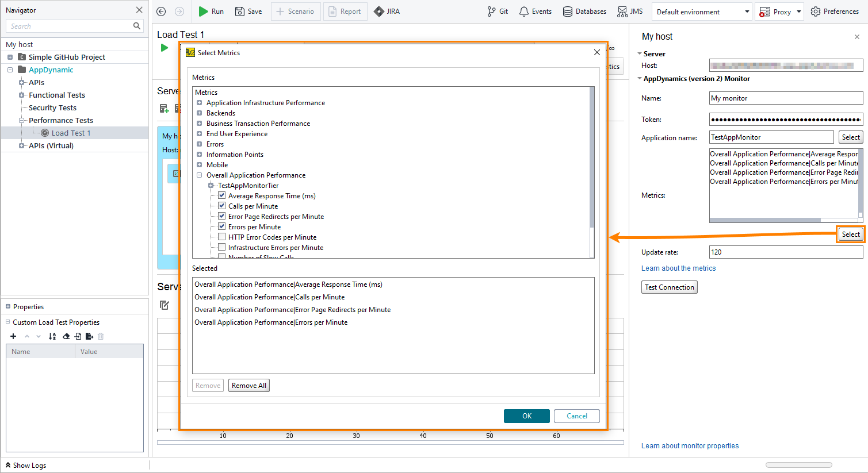Add a custom load test property with the plus icon
Screen dimensions: 868x473
tap(13, 336)
